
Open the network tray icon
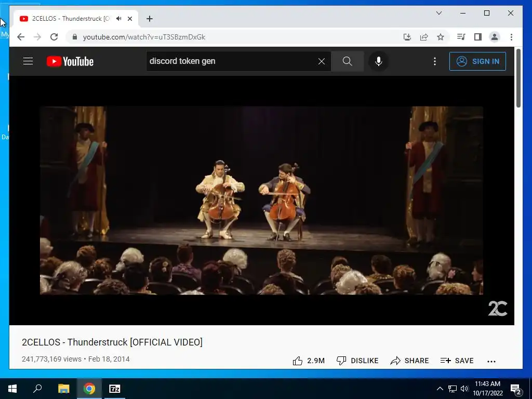point(453,389)
